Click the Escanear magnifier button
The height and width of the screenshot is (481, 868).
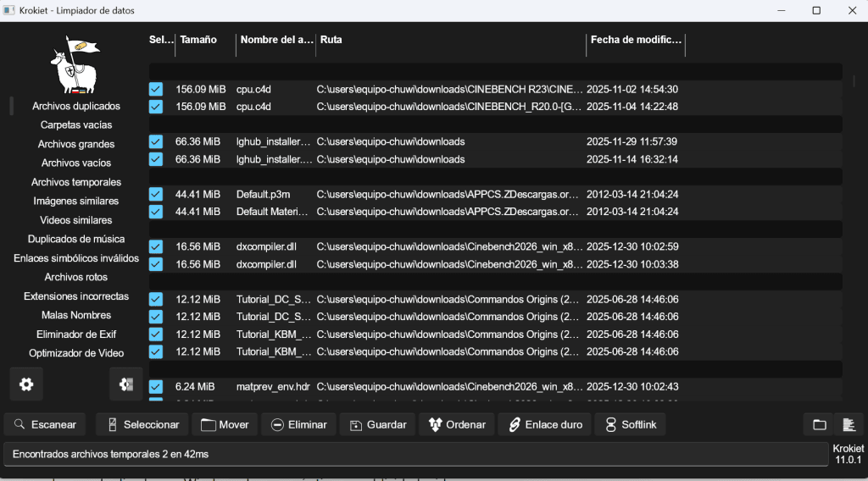[45, 424]
